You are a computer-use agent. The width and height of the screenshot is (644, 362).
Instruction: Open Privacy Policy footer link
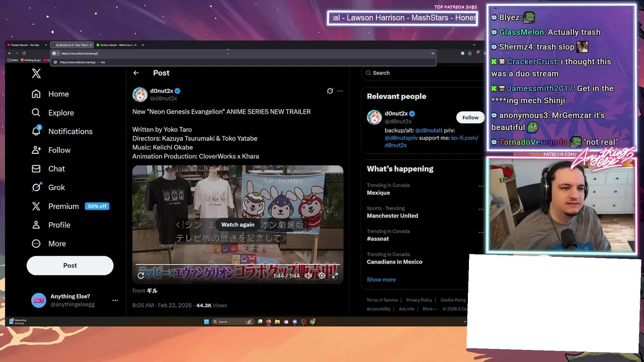pyautogui.click(x=419, y=300)
